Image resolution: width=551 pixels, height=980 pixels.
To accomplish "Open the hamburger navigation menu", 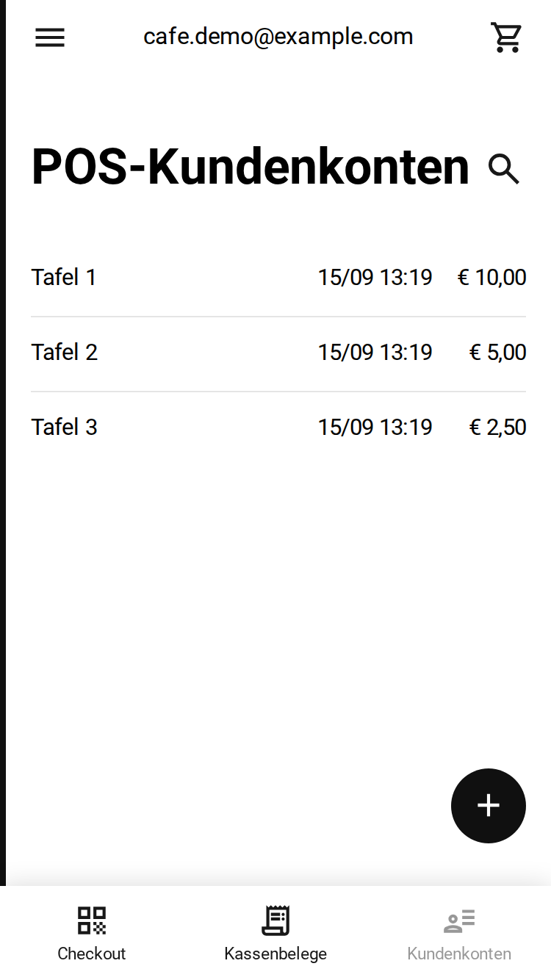I will pos(50,37).
